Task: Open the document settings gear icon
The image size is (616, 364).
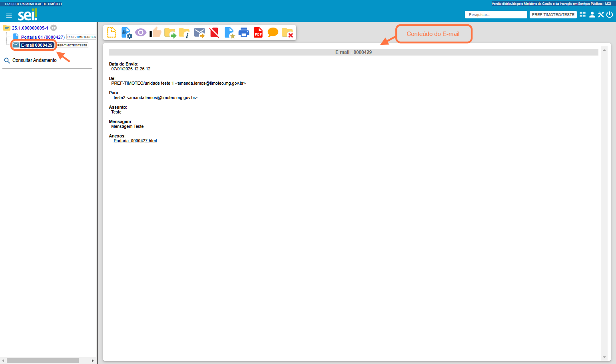Action: 126,33
